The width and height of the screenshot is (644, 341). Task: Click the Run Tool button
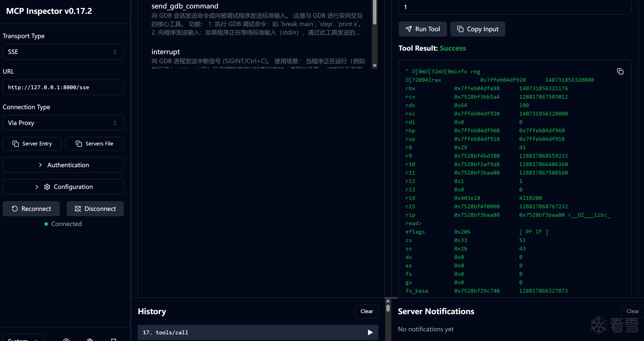click(x=422, y=29)
